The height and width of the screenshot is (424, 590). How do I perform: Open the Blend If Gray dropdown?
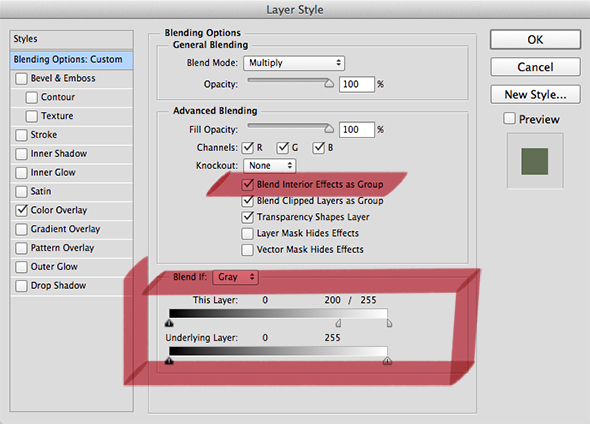pos(236,277)
